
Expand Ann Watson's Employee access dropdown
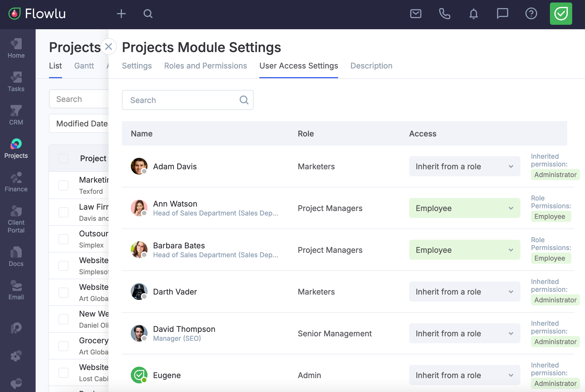tap(464, 208)
